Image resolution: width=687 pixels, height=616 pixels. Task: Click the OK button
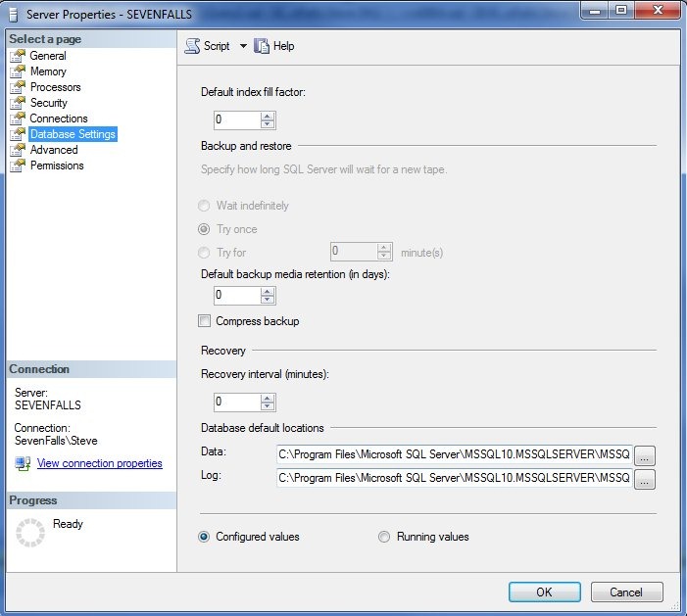point(544,592)
